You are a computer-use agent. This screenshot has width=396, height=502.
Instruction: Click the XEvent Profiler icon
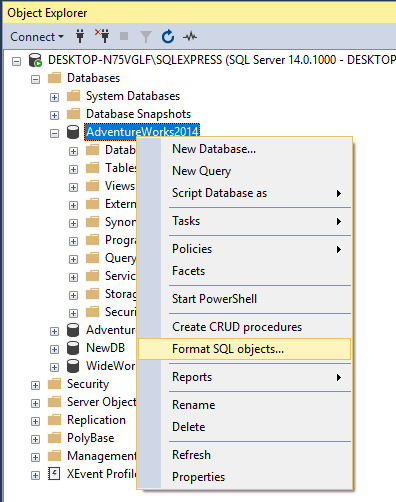(x=54, y=473)
